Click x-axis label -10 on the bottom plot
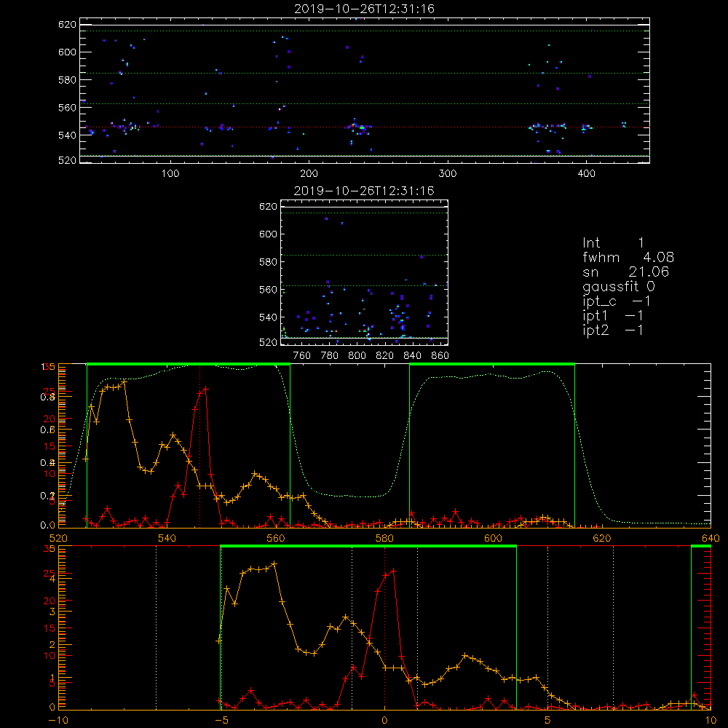Screen dimensions: 728x728 click(x=58, y=721)
